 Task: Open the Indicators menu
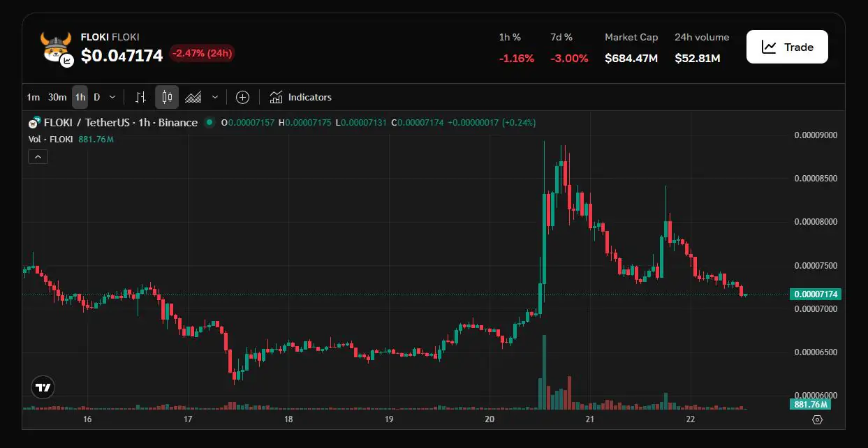301,97
